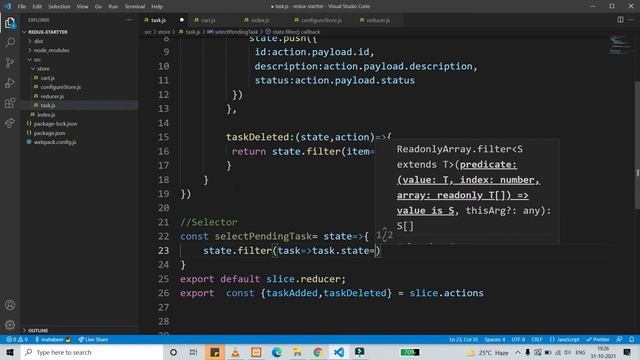640x360 pixels.
Task: Open the Extensions view
Action: [10, 103]
